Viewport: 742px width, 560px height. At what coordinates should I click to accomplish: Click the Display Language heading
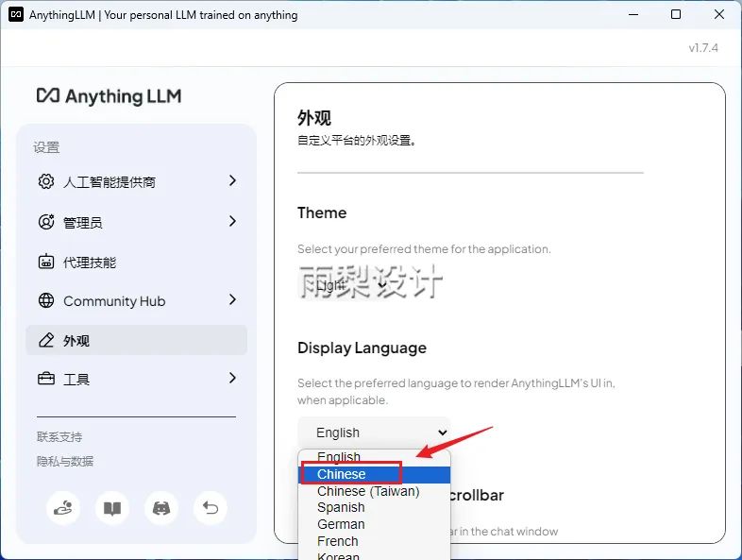click(x=362, y=348)
